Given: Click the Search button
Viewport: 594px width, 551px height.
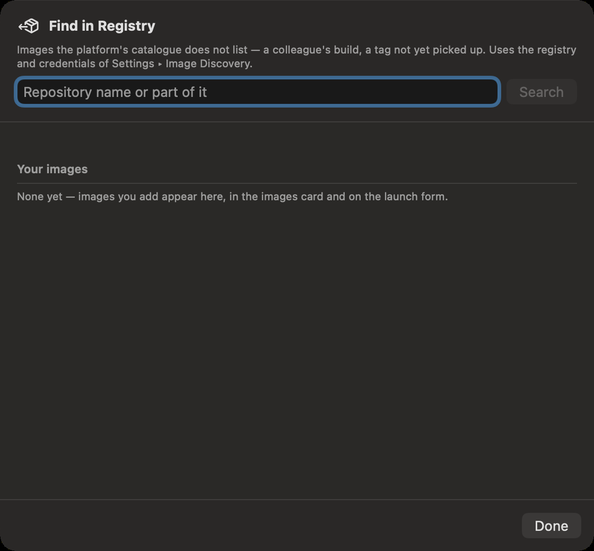Looking at the screenshot, I should coord(541,92).
